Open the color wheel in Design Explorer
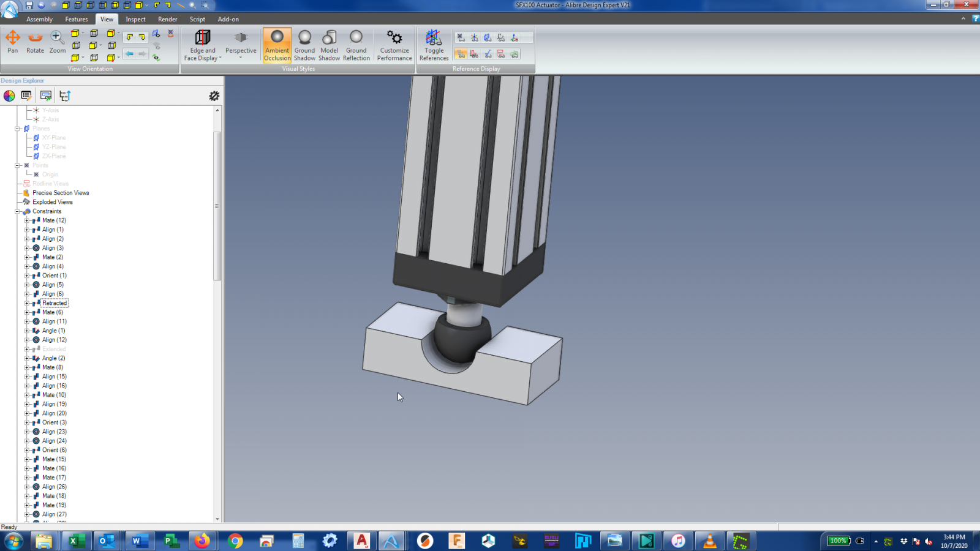Screen dimensions: 980x551 (9, 96)
